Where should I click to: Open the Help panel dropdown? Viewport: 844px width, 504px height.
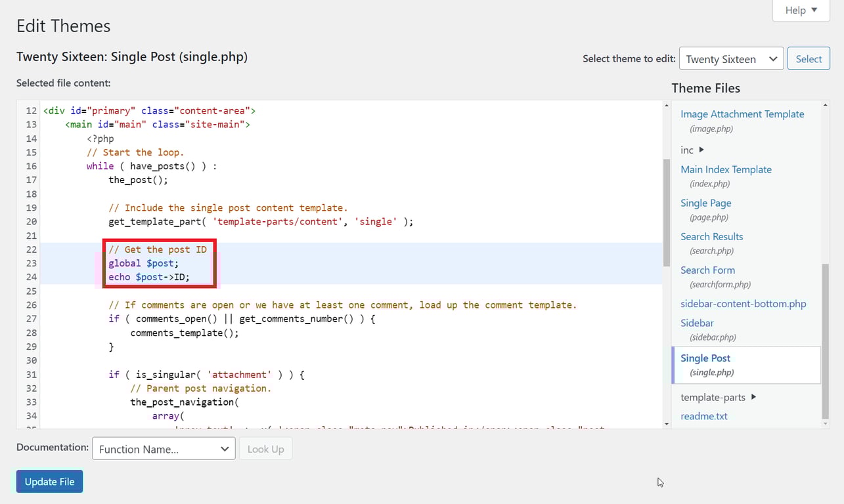click(x=800, y=10)
